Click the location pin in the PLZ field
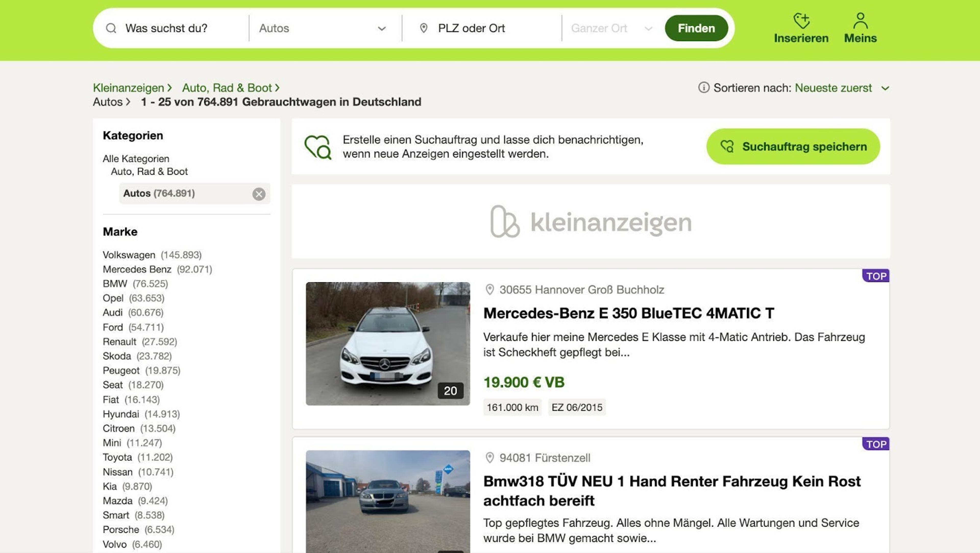This screenshot has width=980, height=553. coord(423,28)
